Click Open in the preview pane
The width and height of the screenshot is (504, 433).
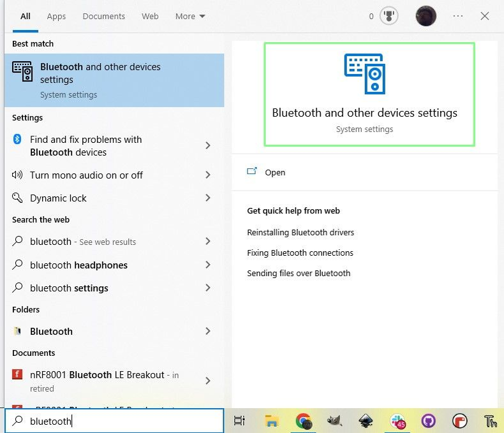[x=275, y=172]
